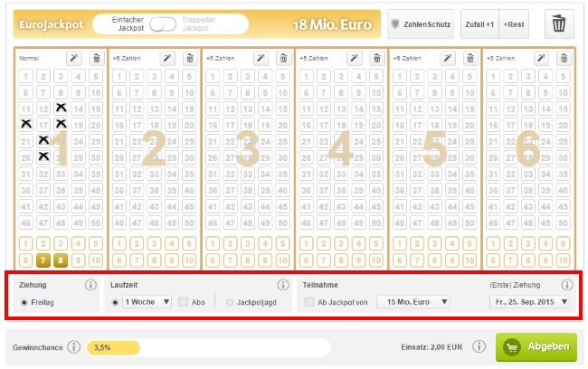588x369 pixels.
Task: Click the top-right trash can icon
Action: [x=559, y=24]
